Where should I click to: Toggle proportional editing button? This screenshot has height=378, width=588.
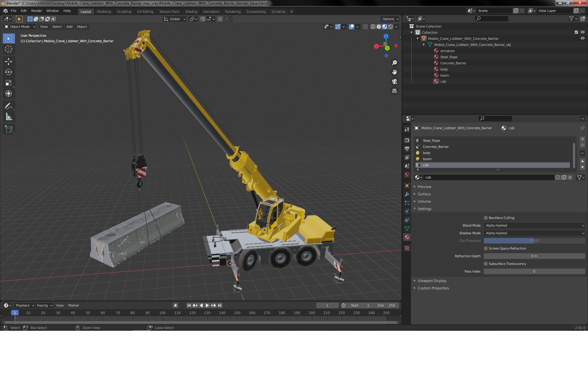click(x=220, y=19)
